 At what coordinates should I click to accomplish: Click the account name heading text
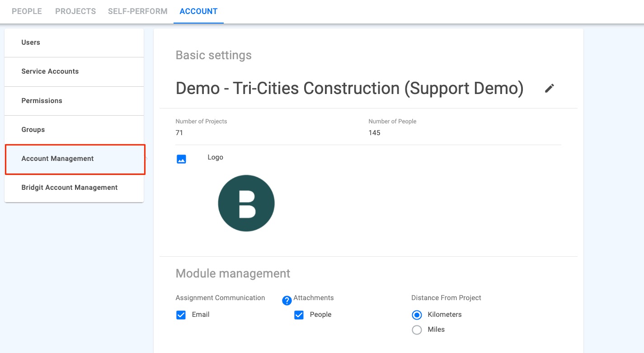pos(349,89)
